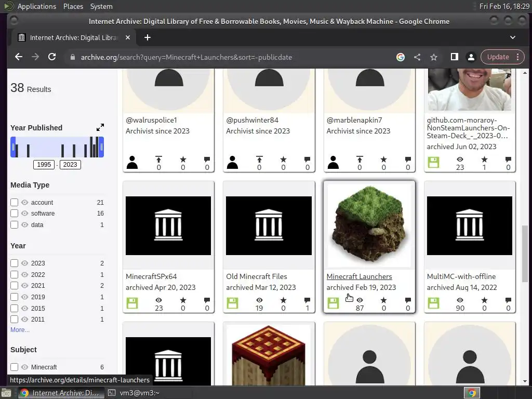532x399 pixels.
Task: Close the Internet Archive tab
Action: [128, 37]
